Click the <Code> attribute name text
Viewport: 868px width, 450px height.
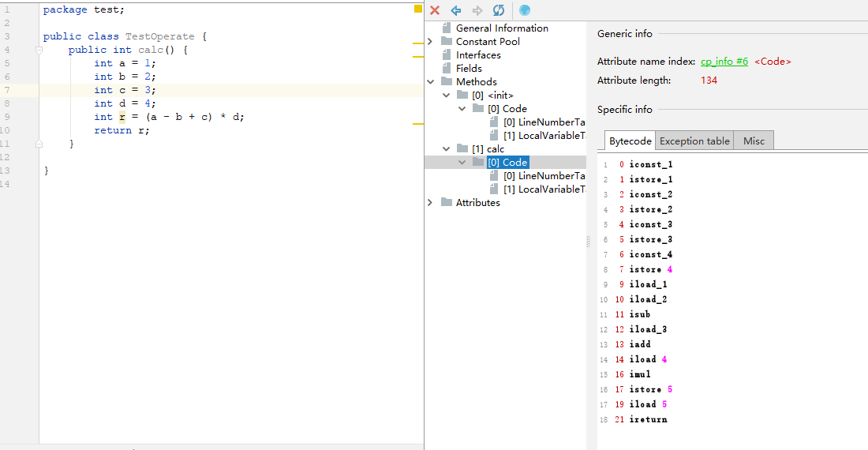click(x=773, y=62)
